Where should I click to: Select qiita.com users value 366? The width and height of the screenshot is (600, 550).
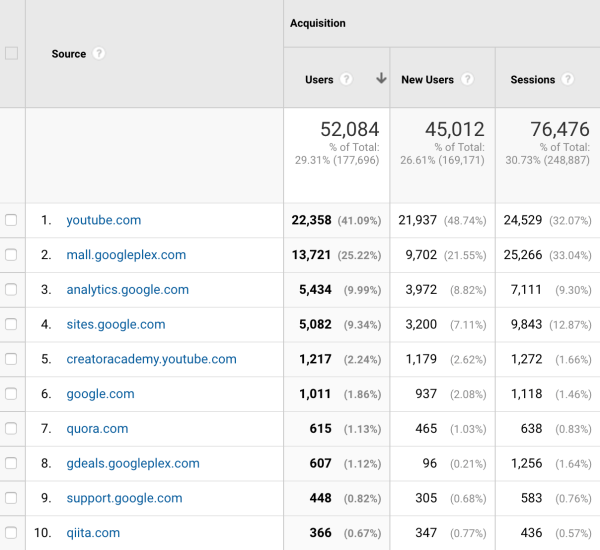321,533
